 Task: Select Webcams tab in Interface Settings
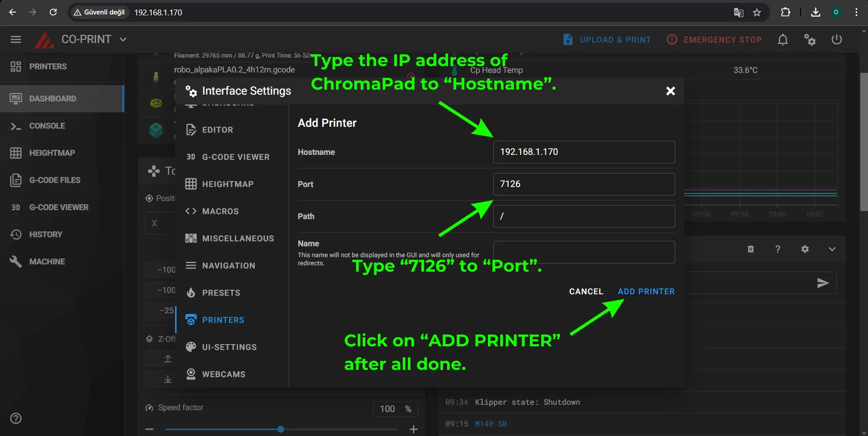pyautogui.click(x=232, y=374)
